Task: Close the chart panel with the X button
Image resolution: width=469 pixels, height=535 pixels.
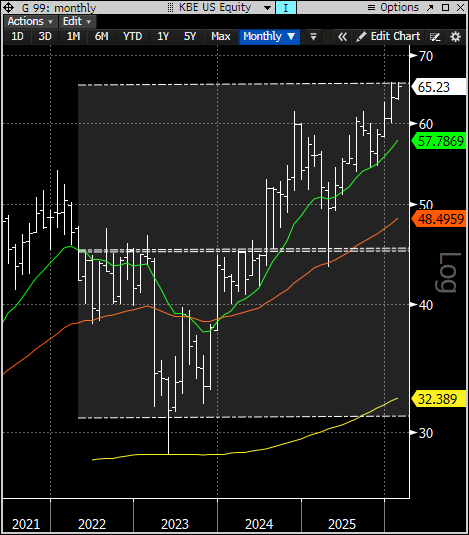Action: click(460, 8)
